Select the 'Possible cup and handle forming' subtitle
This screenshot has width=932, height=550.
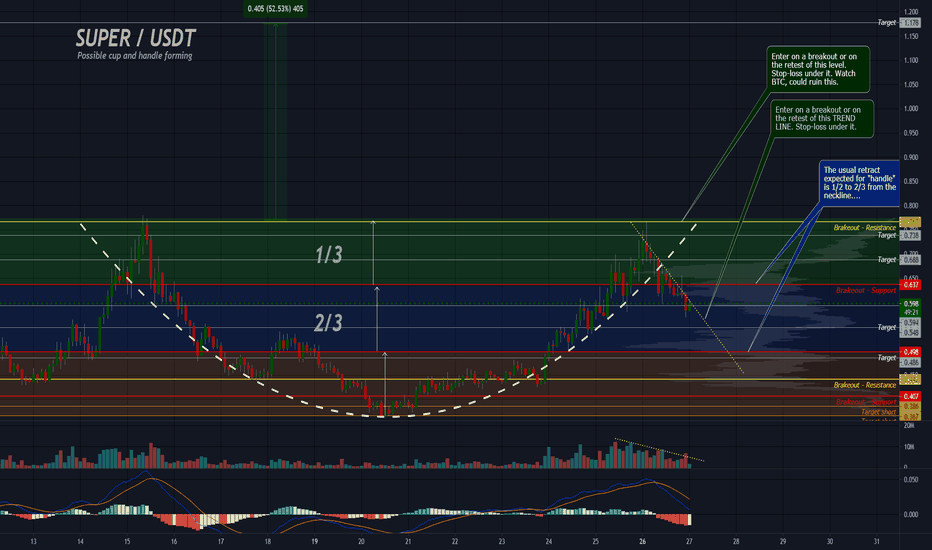135,56
